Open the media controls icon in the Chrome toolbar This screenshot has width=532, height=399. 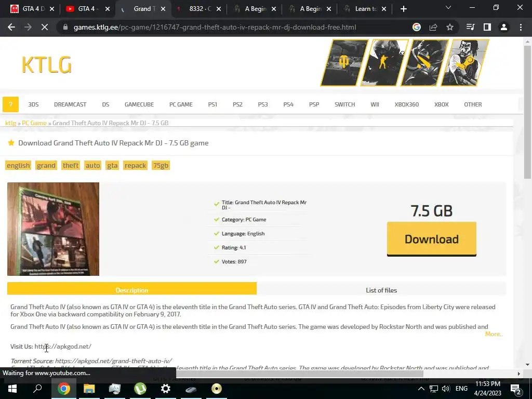470,27
